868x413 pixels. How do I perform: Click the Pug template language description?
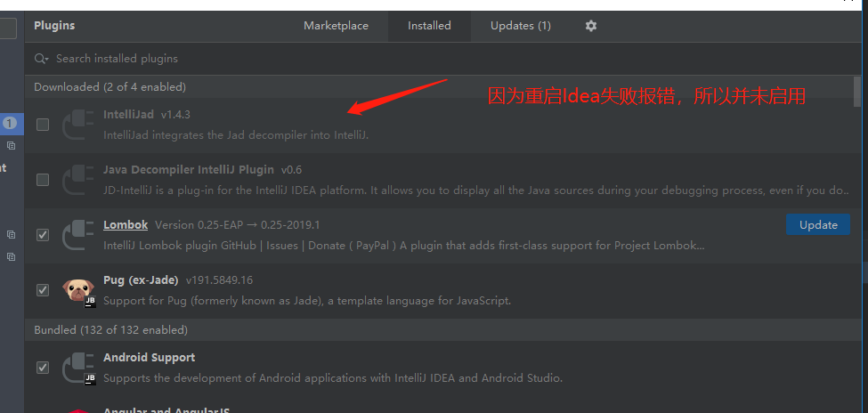[307, 301]
